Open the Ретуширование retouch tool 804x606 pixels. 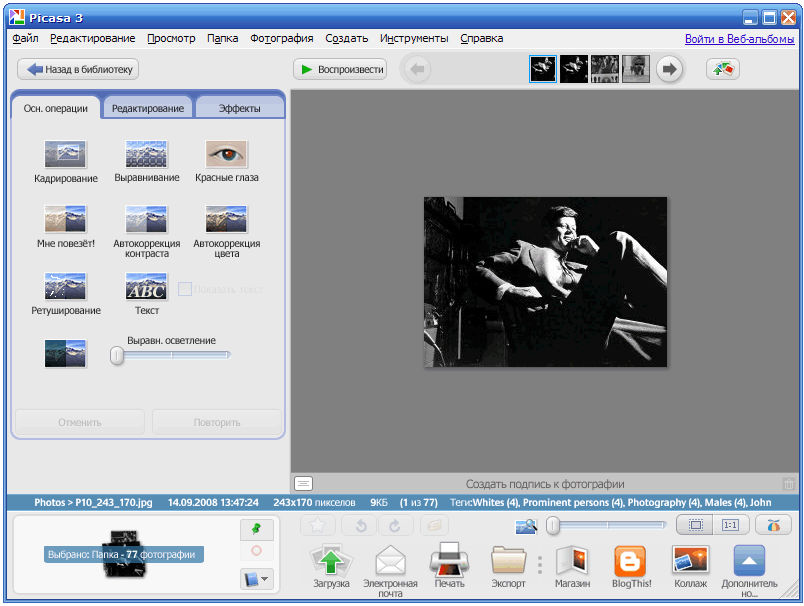65,287
